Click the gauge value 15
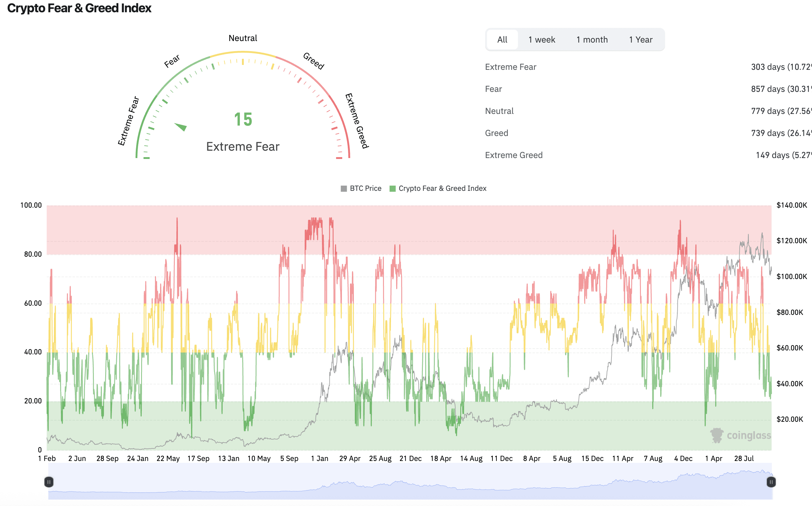Viewport: 812px width, 506px height. (x=243, y=119)
